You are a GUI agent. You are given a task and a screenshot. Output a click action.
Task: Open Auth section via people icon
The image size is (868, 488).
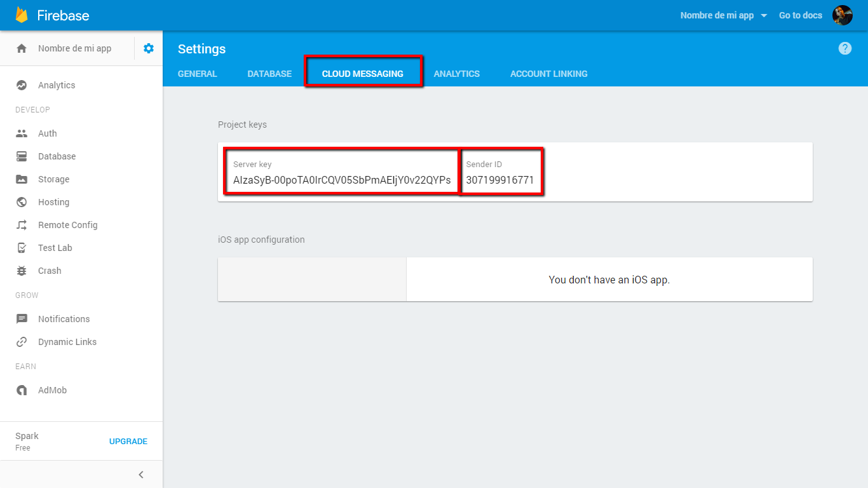point(22,133)
